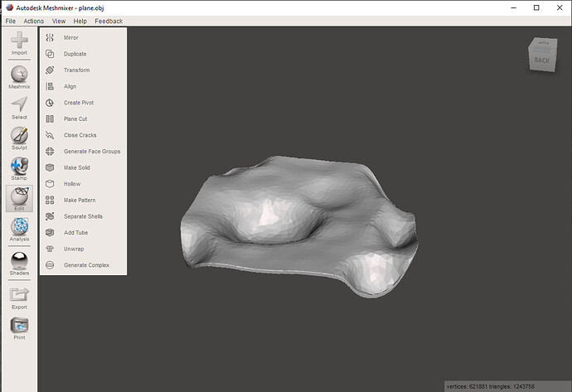Select Make Solid option
This screenshot has height=392, width=572.
coord(76,167)
